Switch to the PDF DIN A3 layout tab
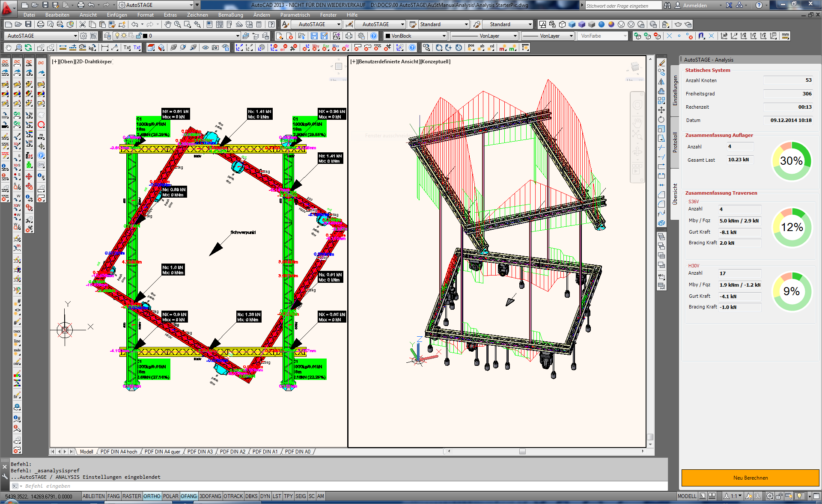822x504 pixels. 200,452
